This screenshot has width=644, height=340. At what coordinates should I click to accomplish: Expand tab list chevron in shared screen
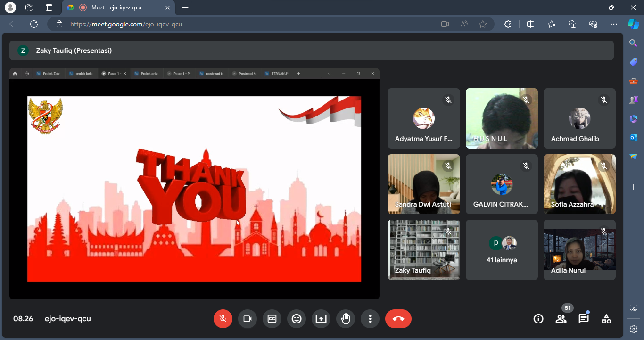pos(329,74)
